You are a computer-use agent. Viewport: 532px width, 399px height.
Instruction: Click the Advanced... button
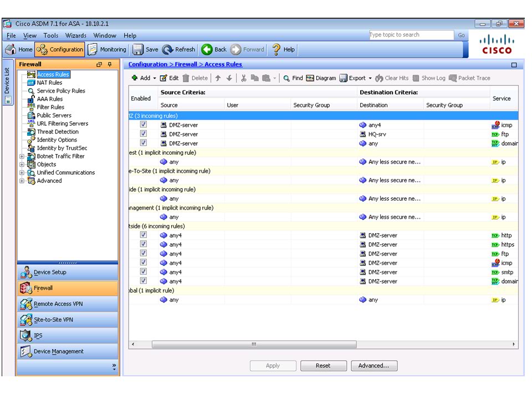(x=374, y=366)
